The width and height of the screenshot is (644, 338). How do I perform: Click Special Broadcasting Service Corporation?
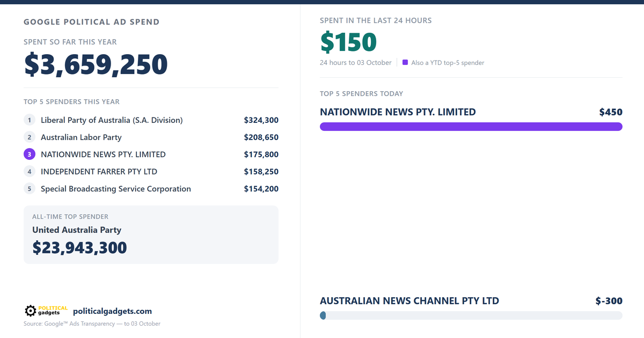116,189
